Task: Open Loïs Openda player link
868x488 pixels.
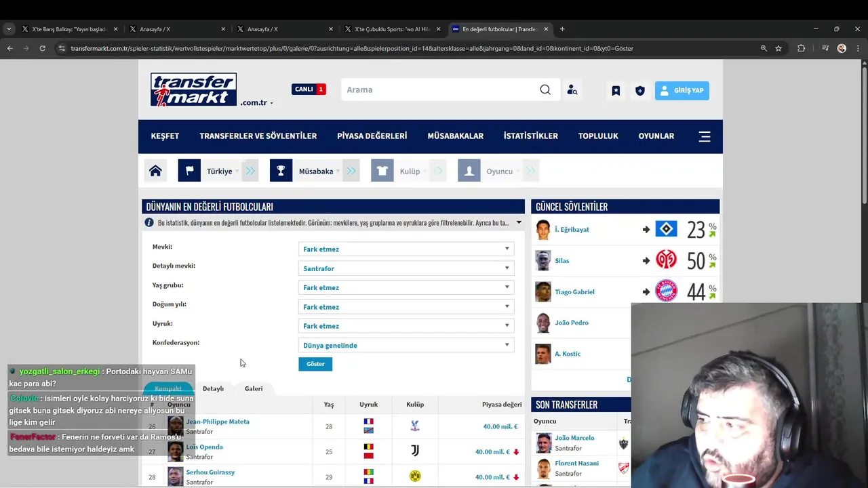Action: (204, 447)
